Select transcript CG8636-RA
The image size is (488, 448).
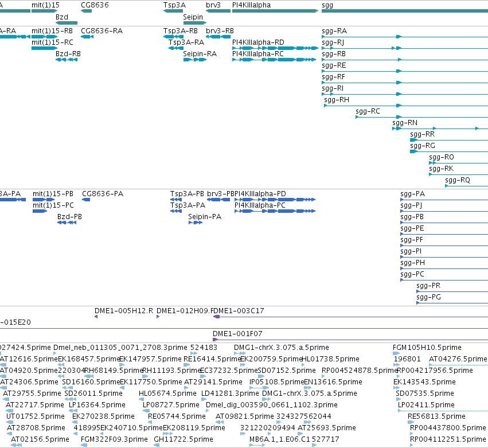(x=87, y=37)
